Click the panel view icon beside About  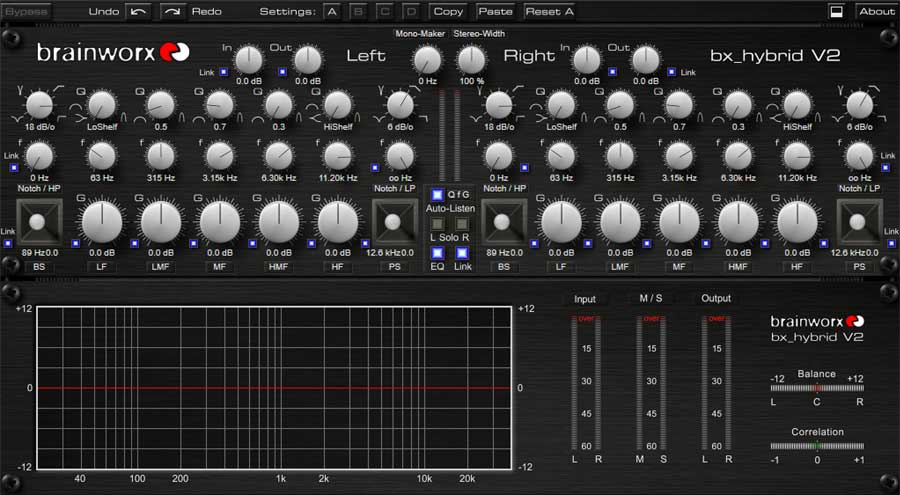[836, 11]
